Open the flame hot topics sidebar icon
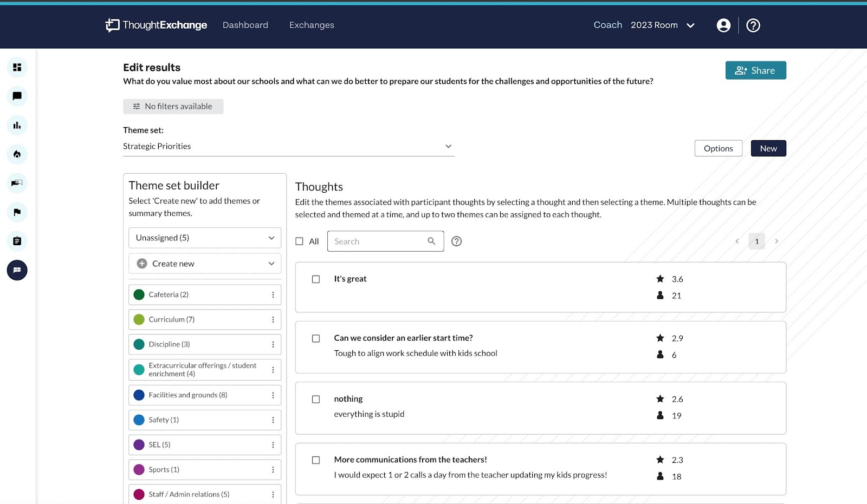This screenshot has height=504, width=867. pos(17,154)
